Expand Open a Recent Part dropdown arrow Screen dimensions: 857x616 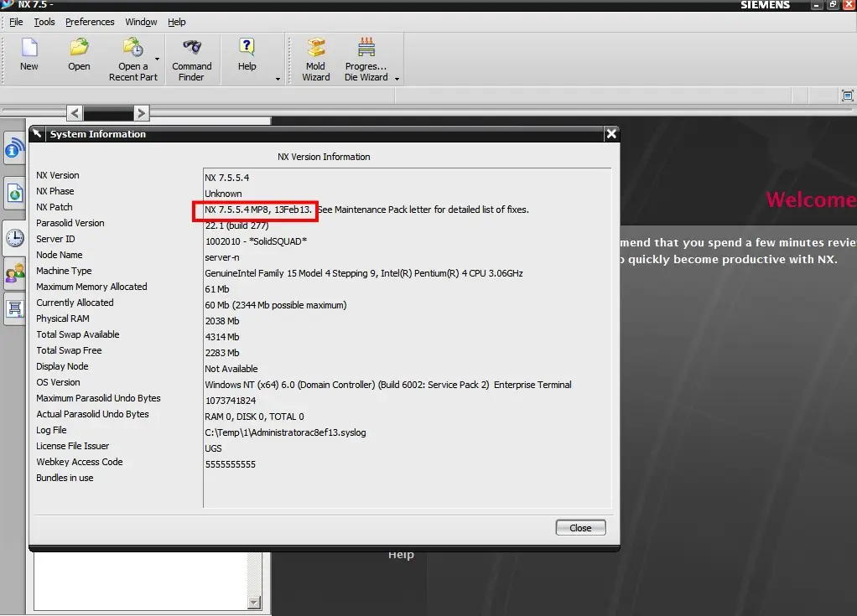tap(158, 59)
